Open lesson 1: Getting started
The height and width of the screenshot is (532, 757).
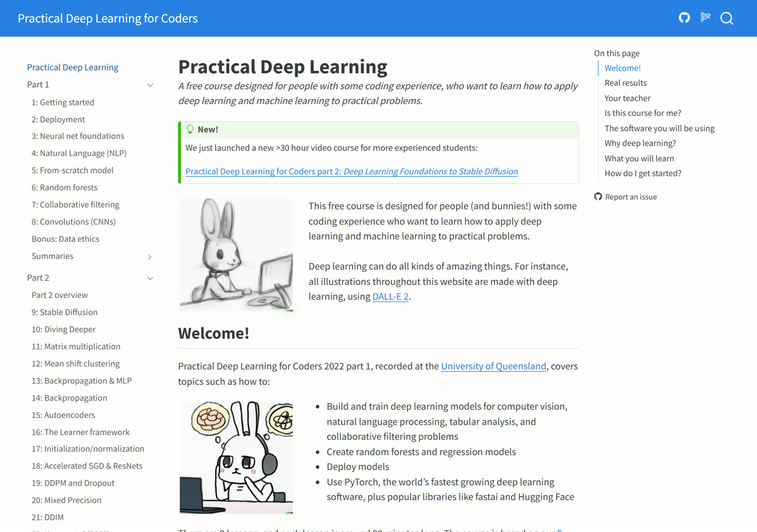coord(63,102)
